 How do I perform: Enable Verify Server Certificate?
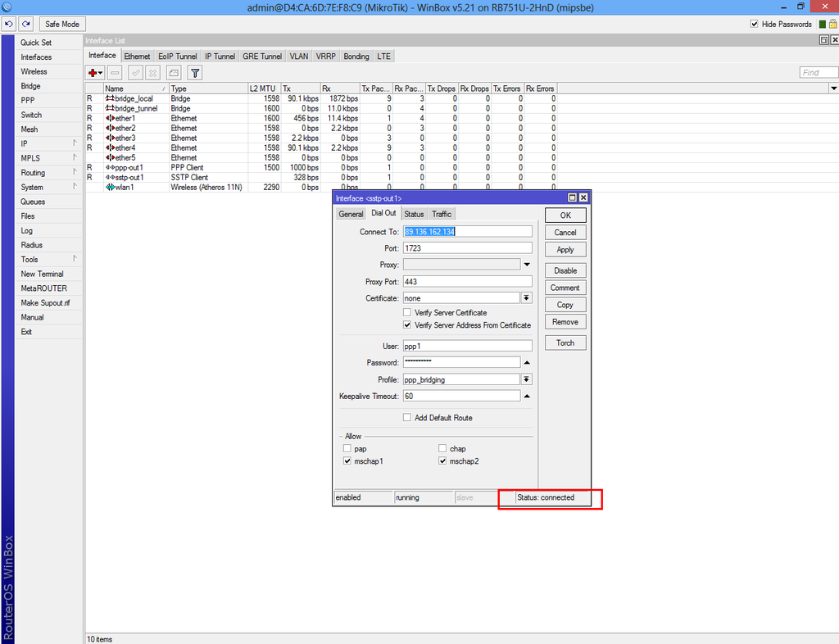coord(406,312)
